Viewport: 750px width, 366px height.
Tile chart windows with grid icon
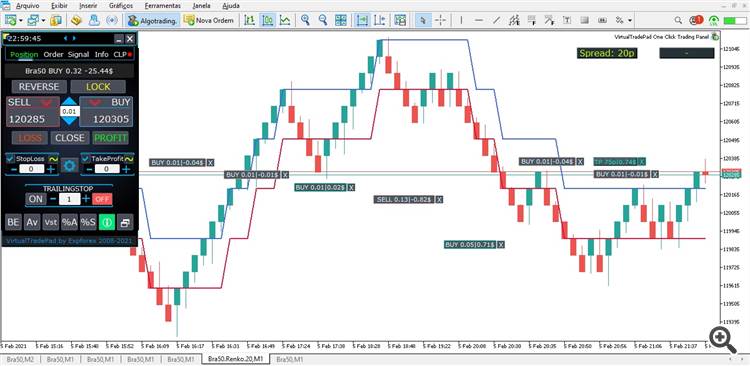tap(341, 20)
